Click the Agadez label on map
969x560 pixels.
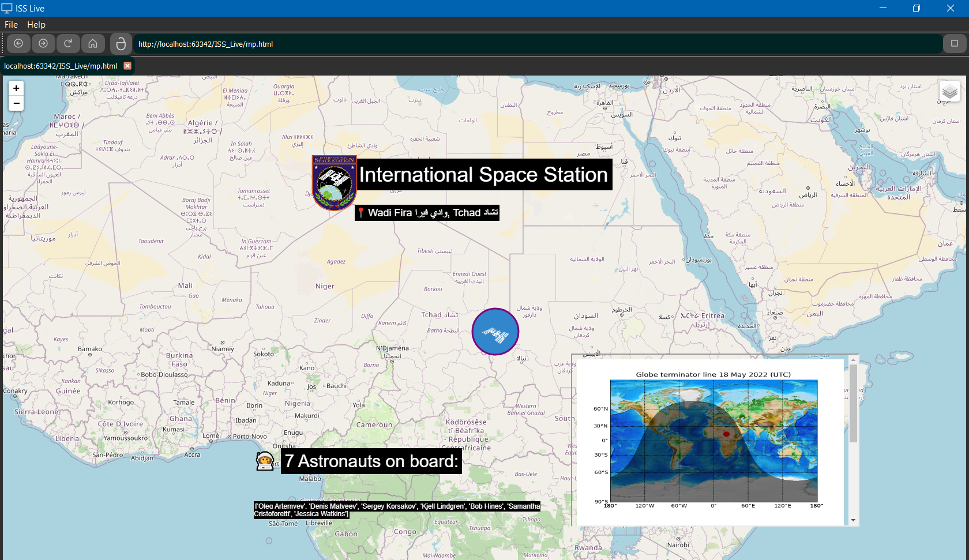click(336, 262)
